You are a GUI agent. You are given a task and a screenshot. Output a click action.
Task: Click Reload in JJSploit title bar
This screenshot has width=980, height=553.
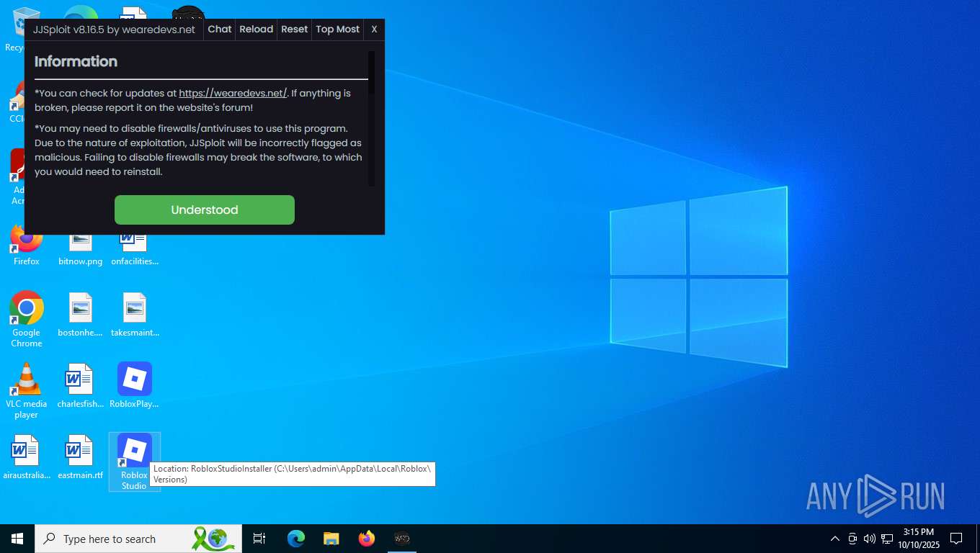(x=257, y=30)
